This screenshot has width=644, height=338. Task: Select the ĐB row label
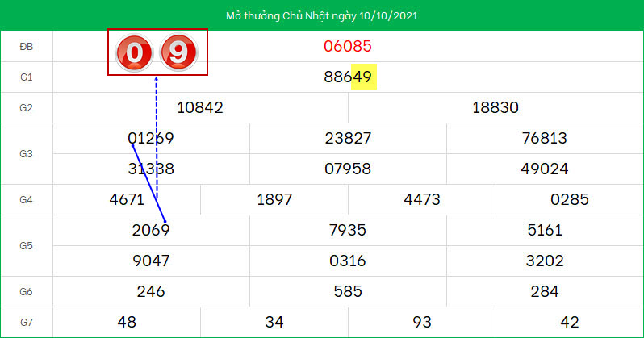(27, 46)
